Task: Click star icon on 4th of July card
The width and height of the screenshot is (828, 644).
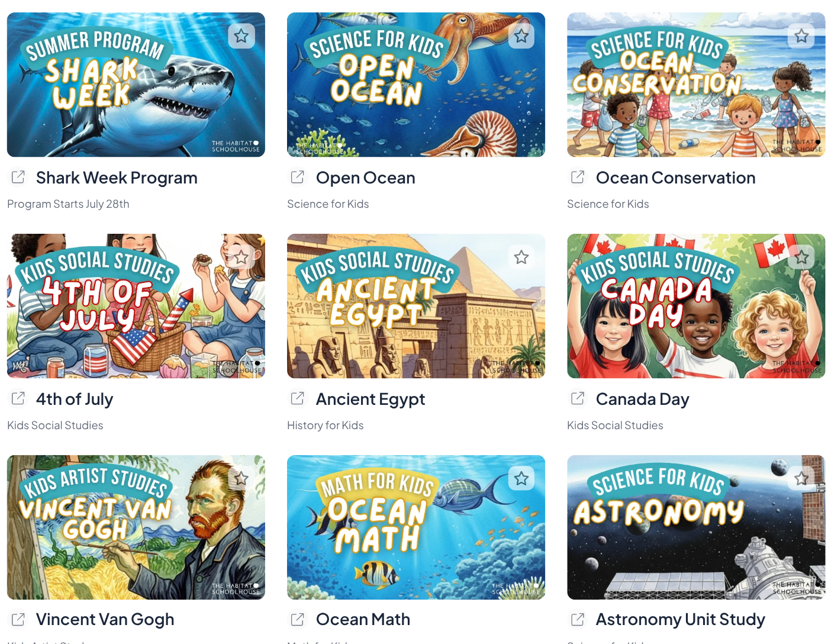Action: coord(241,257)
